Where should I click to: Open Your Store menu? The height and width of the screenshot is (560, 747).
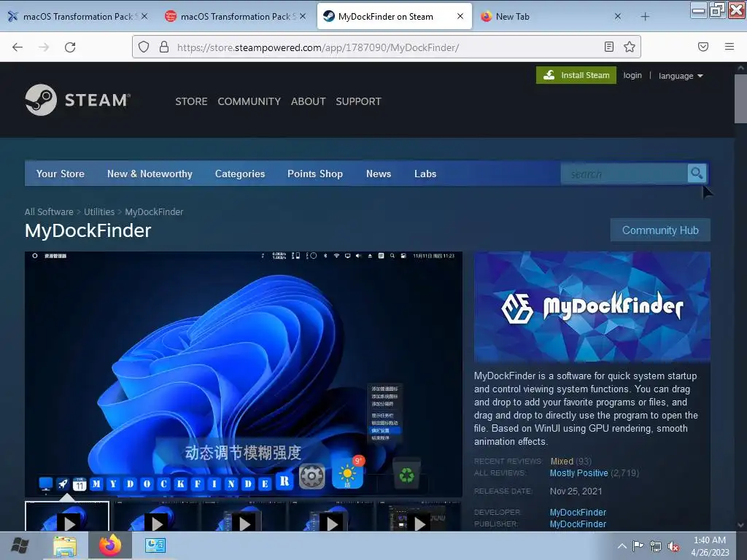tap(60, 174)
